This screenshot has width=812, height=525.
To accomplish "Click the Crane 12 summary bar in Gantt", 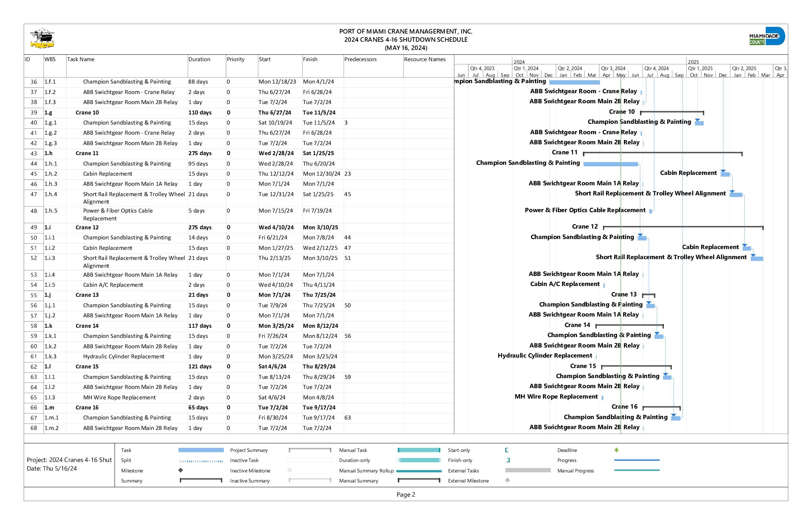I will click(683, 227).
